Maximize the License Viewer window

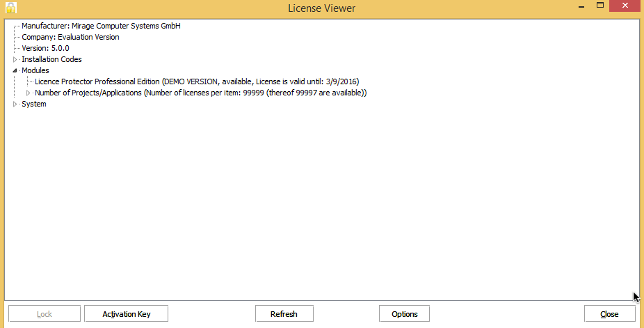(600, 6)
